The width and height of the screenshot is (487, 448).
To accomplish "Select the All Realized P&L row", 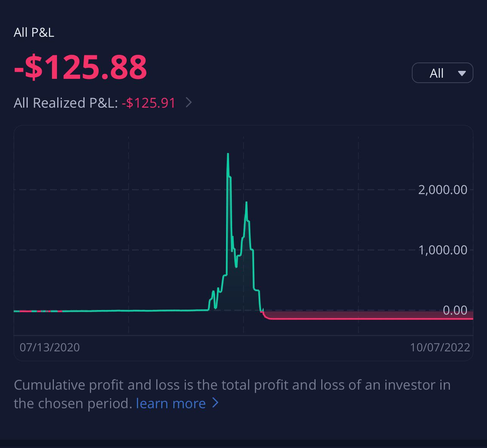I will [x=94, y=103].
